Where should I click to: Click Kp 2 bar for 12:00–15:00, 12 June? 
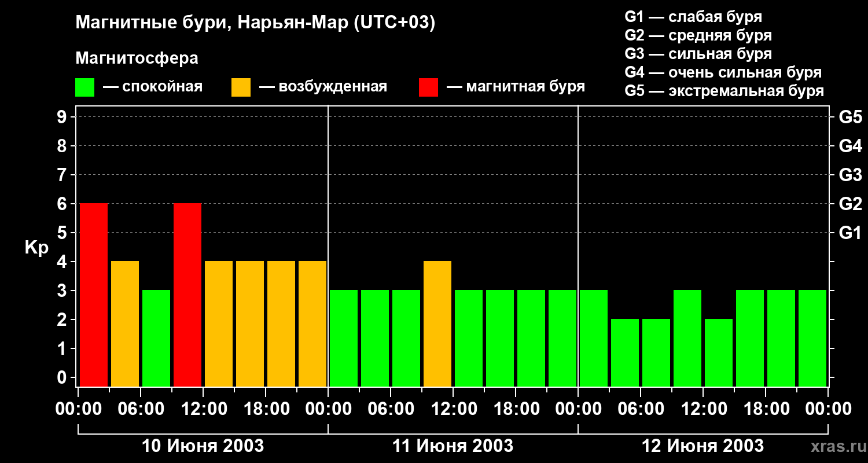point(719,352)
